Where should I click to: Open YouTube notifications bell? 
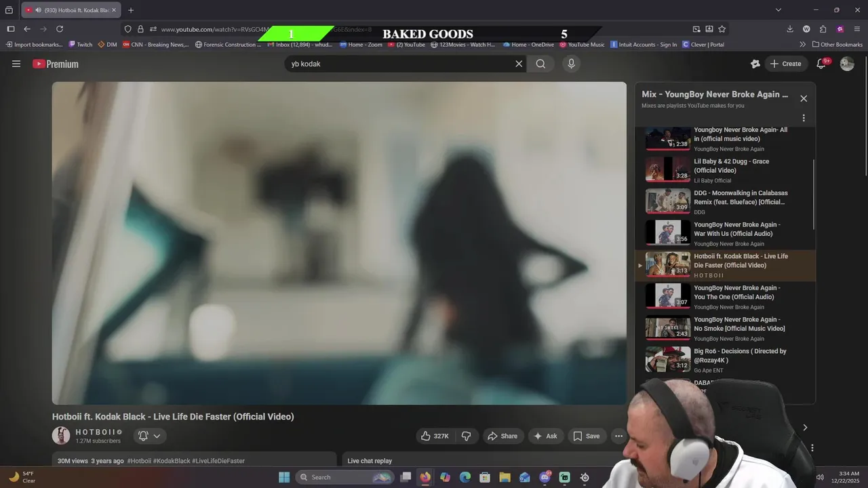(x=821, y=64)
